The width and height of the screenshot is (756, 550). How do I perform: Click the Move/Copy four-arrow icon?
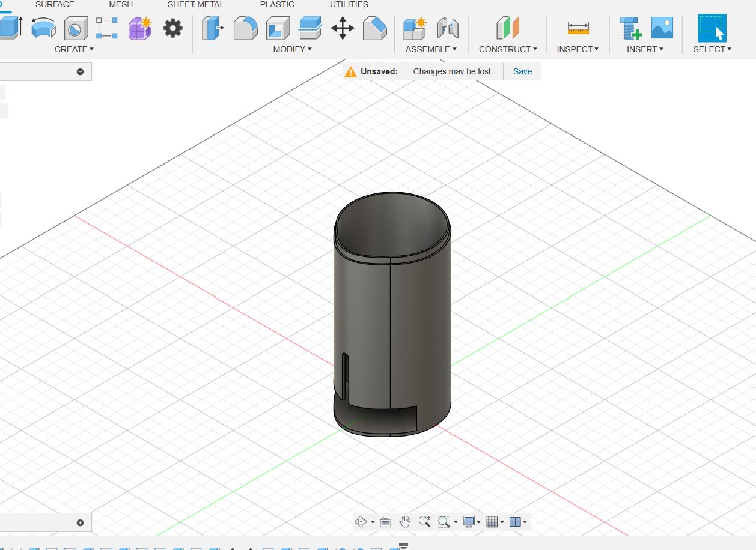pos(343,28)
